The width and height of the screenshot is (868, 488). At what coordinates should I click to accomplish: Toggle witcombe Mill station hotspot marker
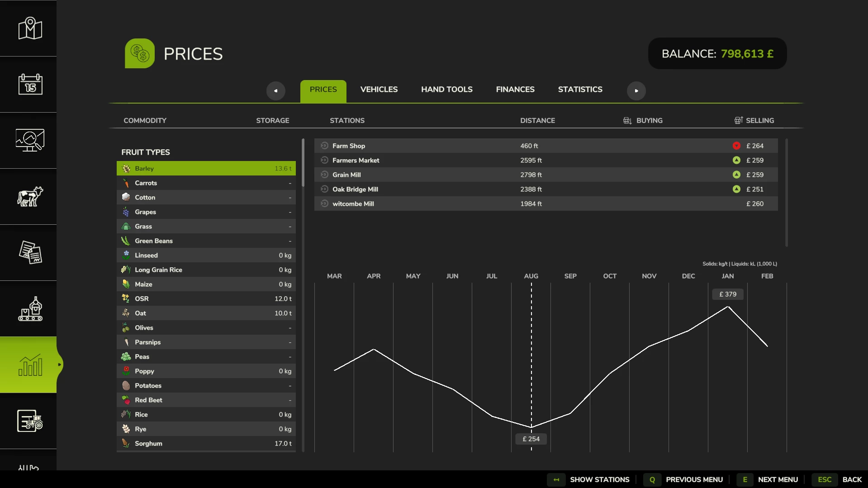pos(324,204)
